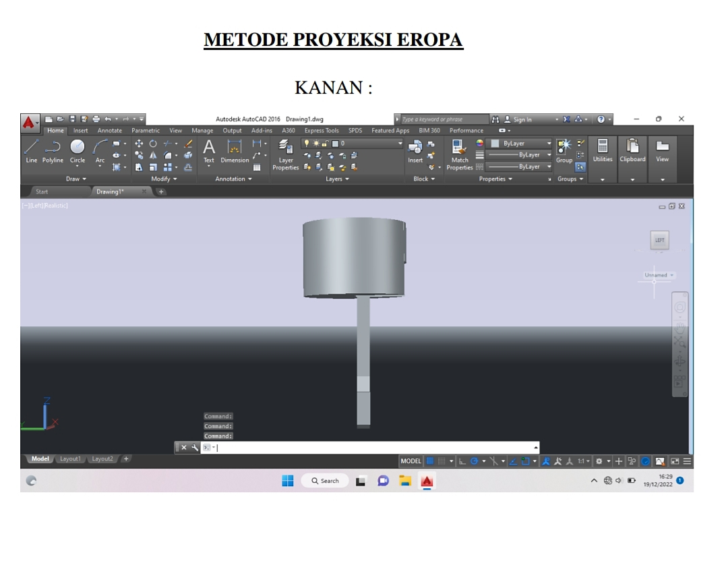Click the Sign In button
This screenshot has width=728, height=561.
(518, 119)
